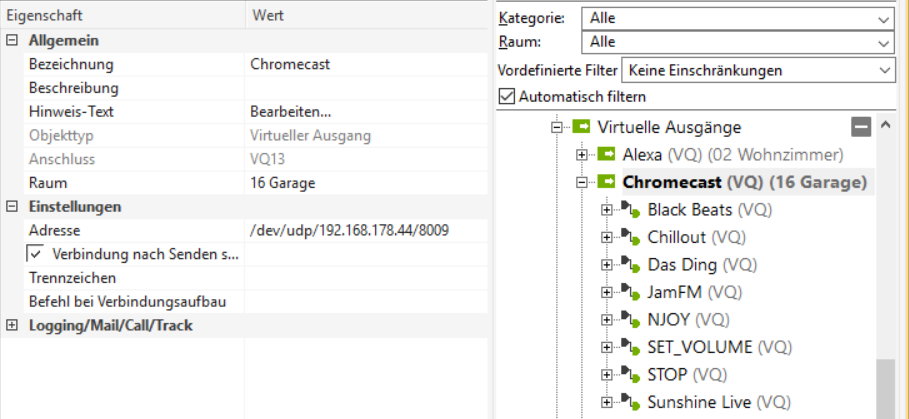Click the grey minus button beside Virtuelle Ausgänge
This screenshot has width=909, height=419.
[861, 127]
